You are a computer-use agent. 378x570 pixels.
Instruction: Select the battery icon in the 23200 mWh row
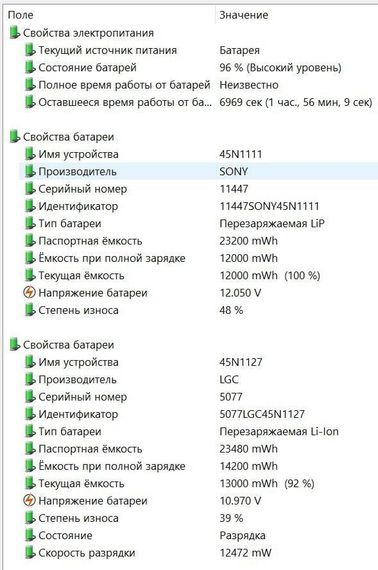point(30,241)
